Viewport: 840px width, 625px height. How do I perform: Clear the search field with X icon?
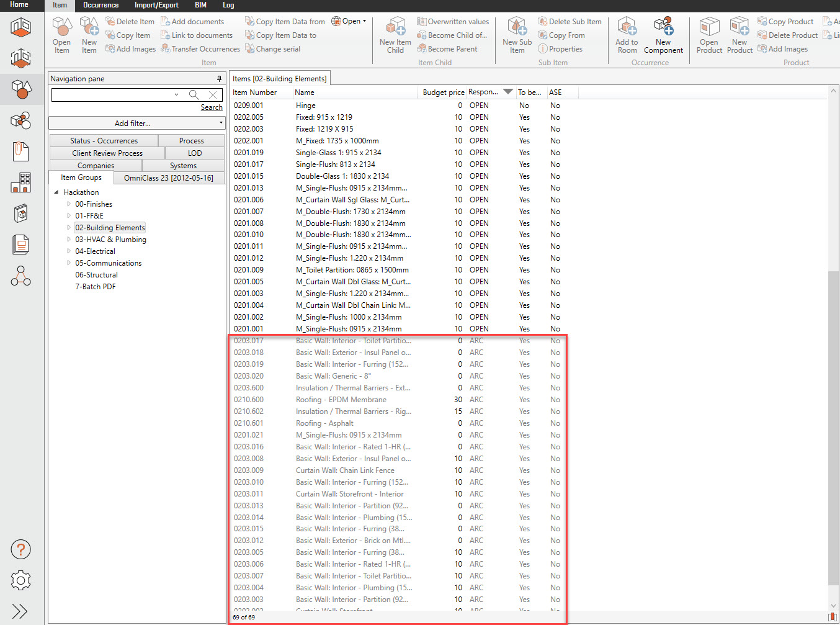[x=213, y=95]
